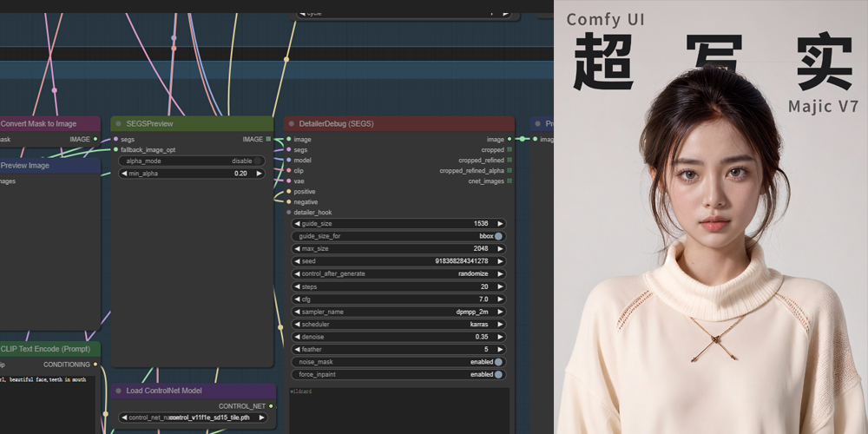Click the Majic V7 portrait preview image

[711, 217]
